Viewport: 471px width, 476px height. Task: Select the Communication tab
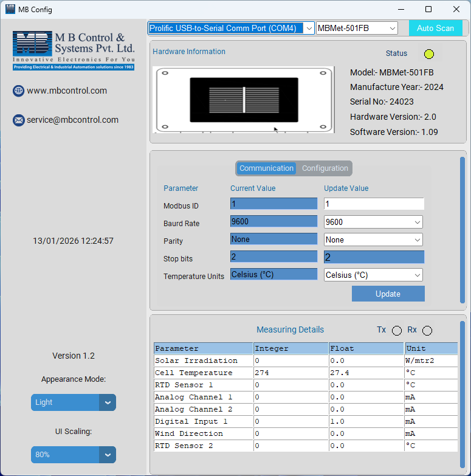pos(266,168)
